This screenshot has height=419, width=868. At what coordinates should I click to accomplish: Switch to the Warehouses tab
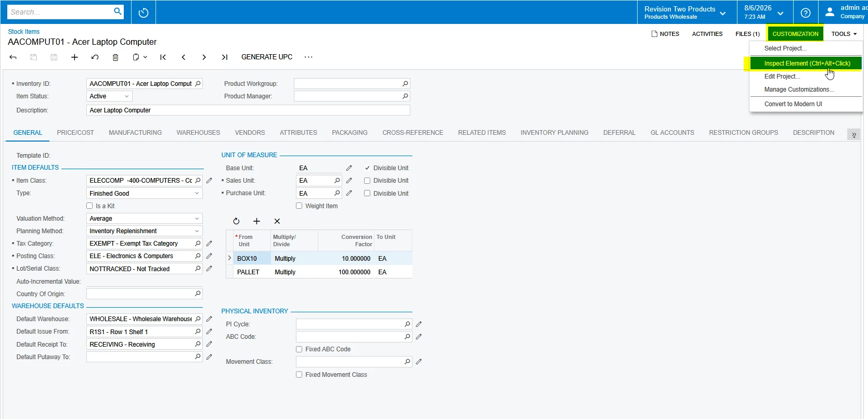pos(198,133)
